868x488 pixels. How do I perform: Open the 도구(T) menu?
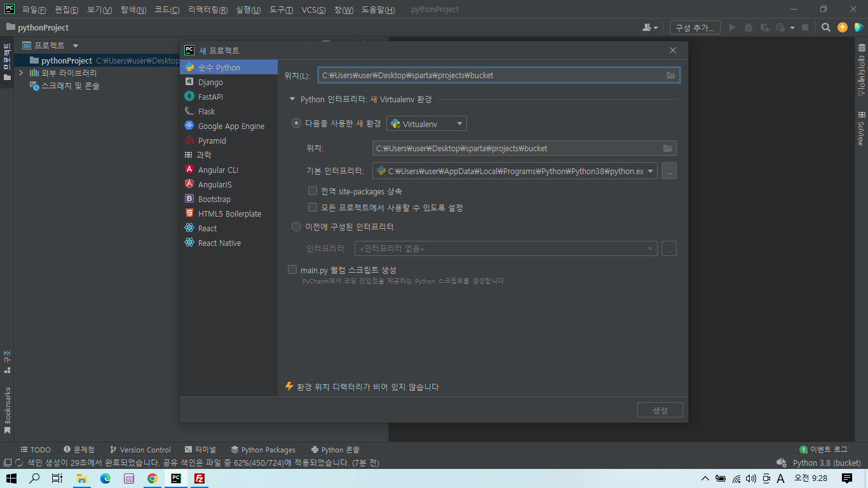click(x=281, y=10)
